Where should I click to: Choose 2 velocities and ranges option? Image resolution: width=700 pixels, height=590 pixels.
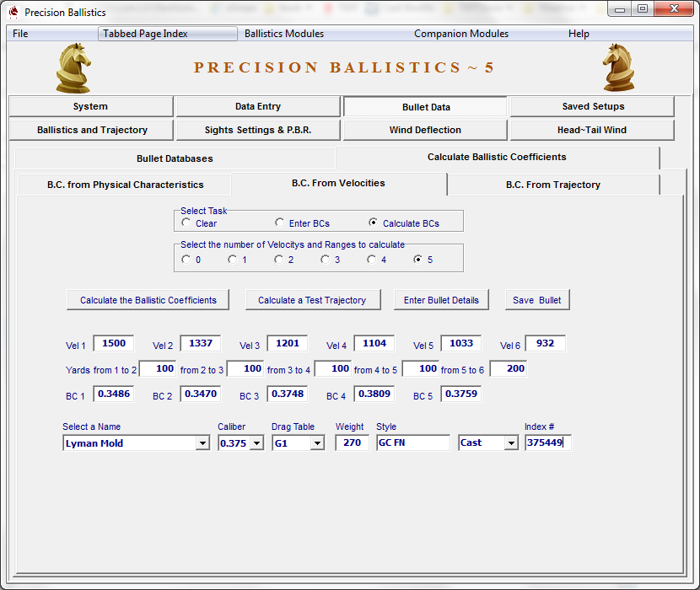click(278, 260)
